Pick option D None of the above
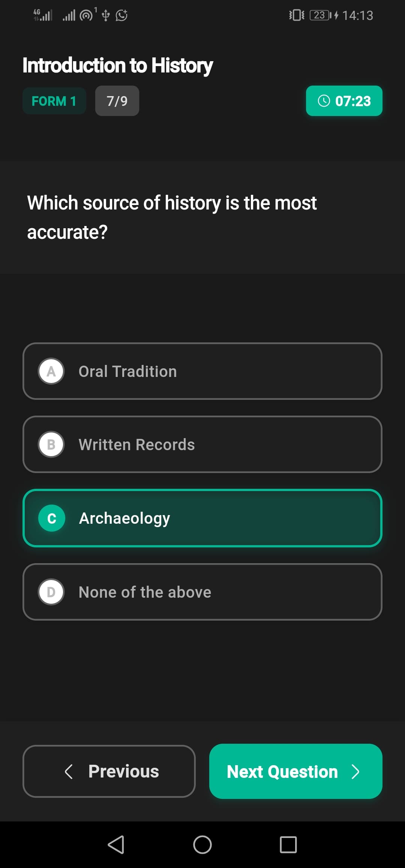The width and height of the screenshot is (405, 868). pos(202,592)
